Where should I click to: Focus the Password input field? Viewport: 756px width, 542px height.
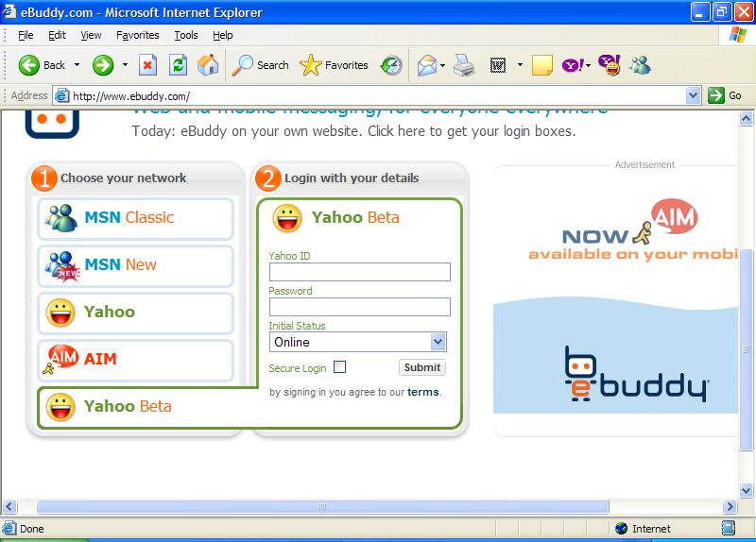[x=360, y=307]
